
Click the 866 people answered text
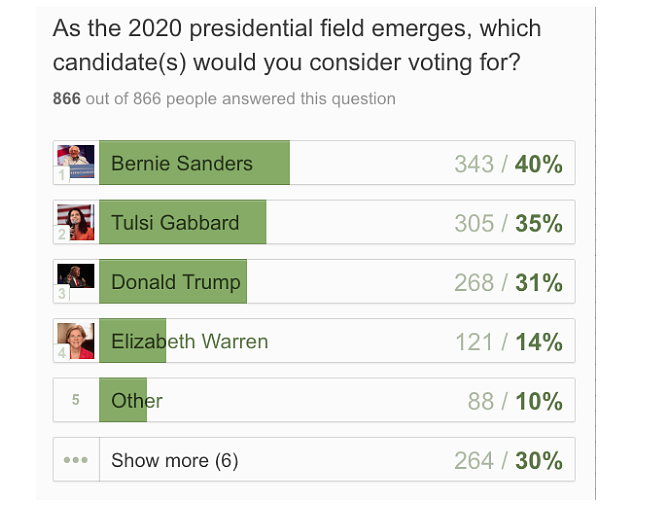[224, 99]
